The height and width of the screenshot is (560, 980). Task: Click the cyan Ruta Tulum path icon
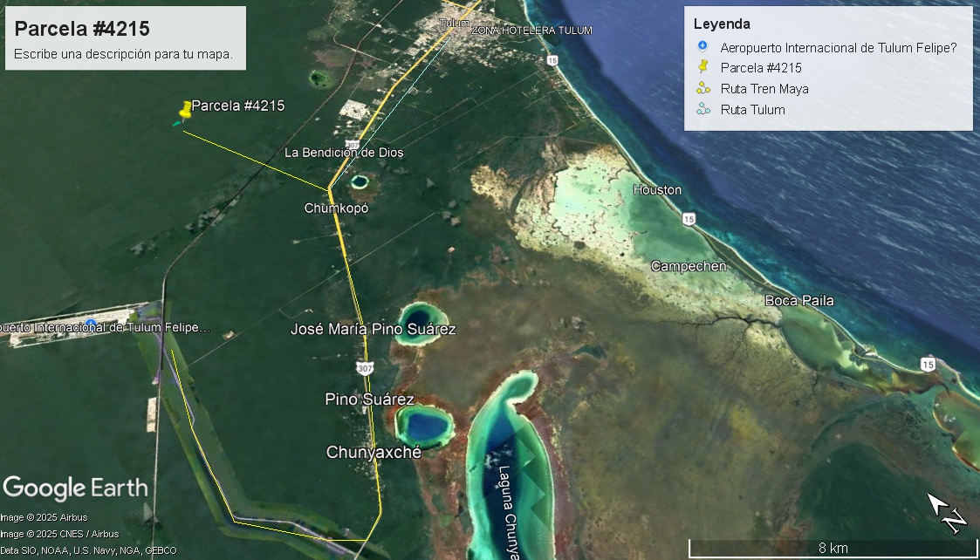tap(702, 109)
